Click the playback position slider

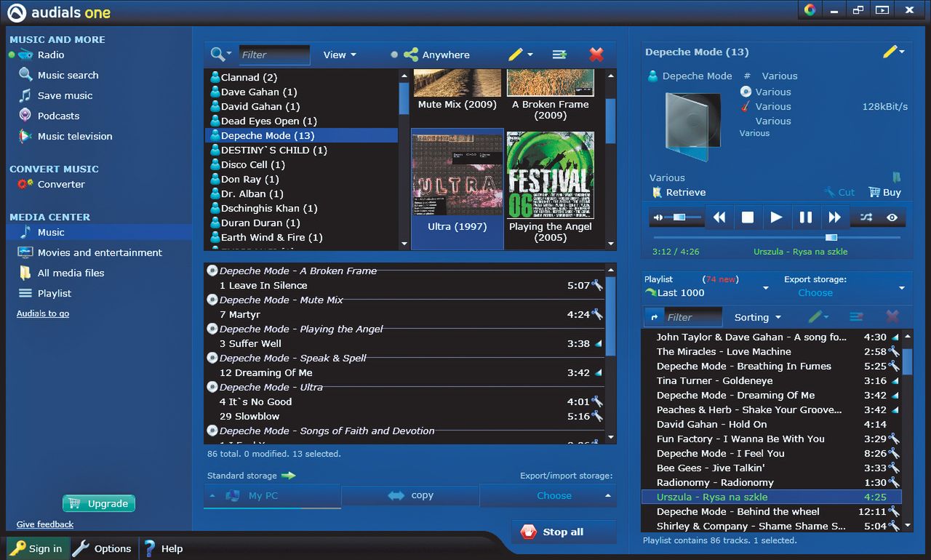[777, 237]
